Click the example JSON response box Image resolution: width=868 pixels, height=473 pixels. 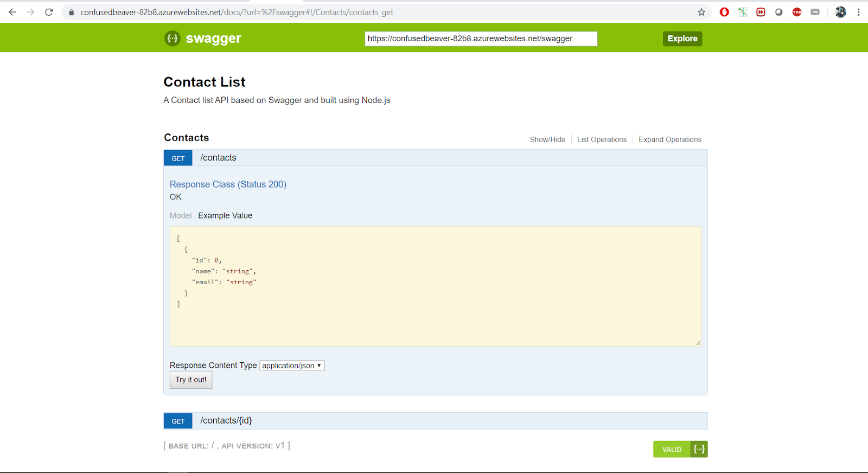click(436, 286)
